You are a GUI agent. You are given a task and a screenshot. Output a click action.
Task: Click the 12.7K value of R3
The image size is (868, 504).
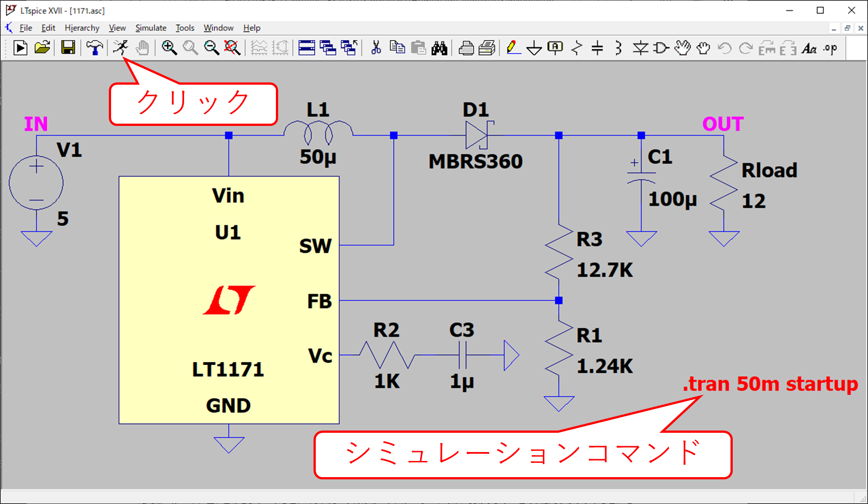(605, 270)
